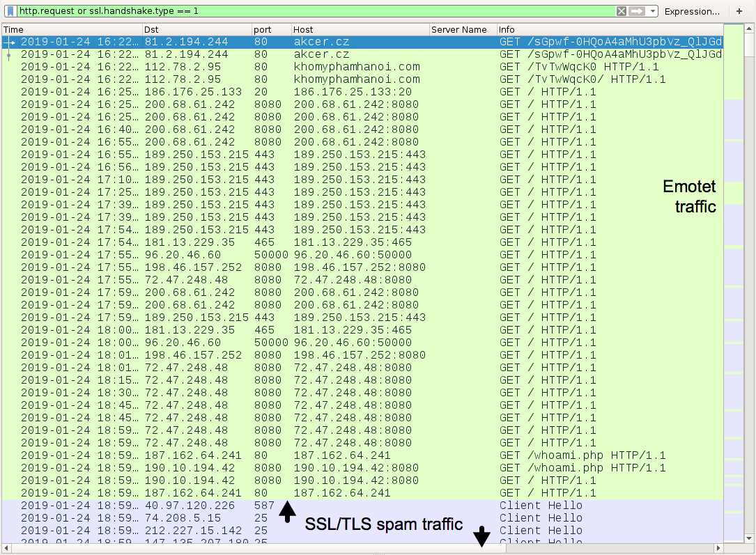Click the filter bookmark icon

pyautogui.click(x=10, y=11)
